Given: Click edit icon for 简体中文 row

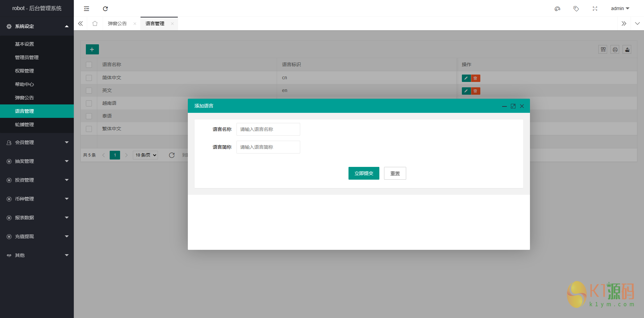Looking at the screenshot, I should [466, 78].
